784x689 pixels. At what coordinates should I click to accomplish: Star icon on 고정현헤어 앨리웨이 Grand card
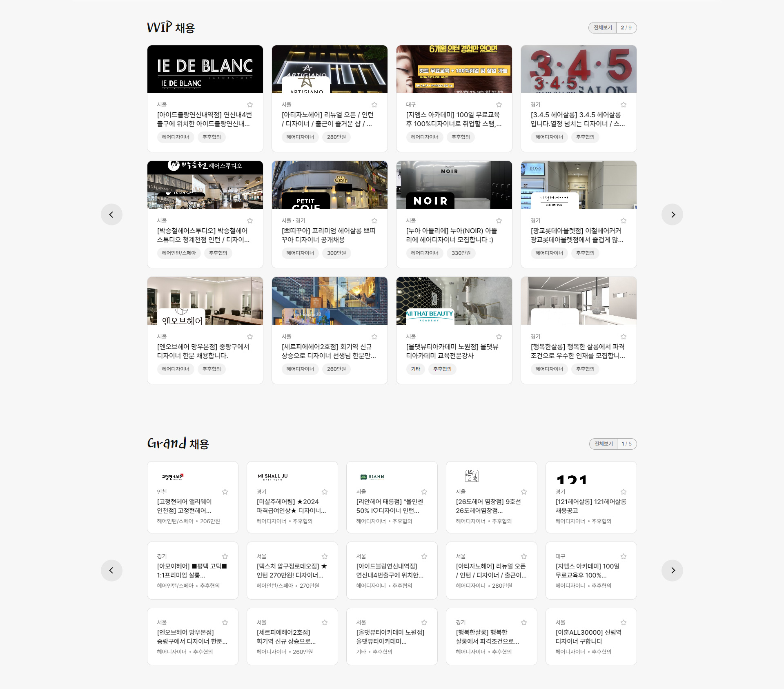225,492
